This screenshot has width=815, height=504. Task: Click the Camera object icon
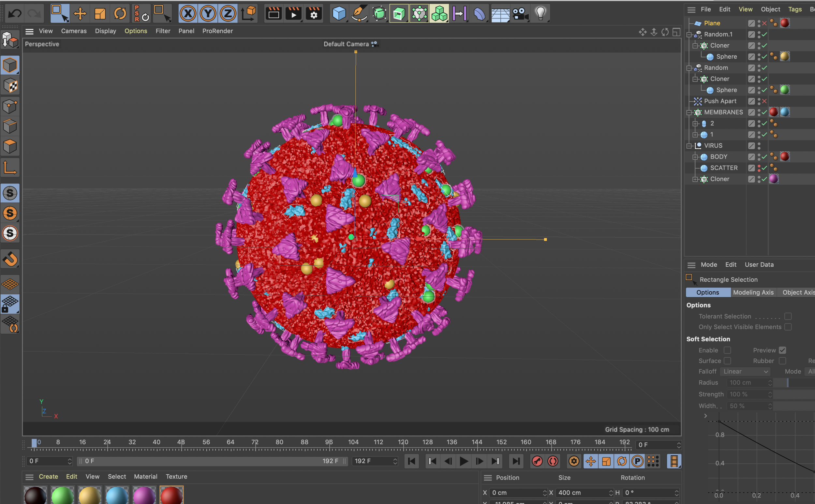point(520,14)
